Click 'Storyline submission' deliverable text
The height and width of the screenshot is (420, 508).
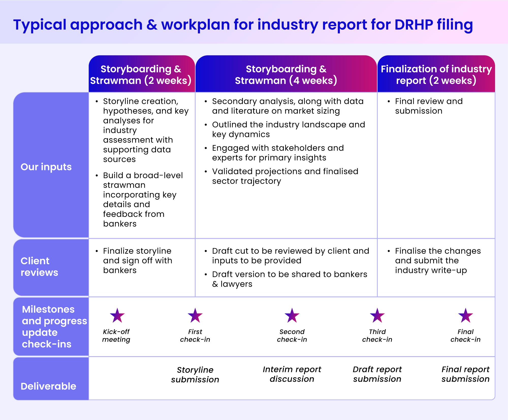[195, 375]
